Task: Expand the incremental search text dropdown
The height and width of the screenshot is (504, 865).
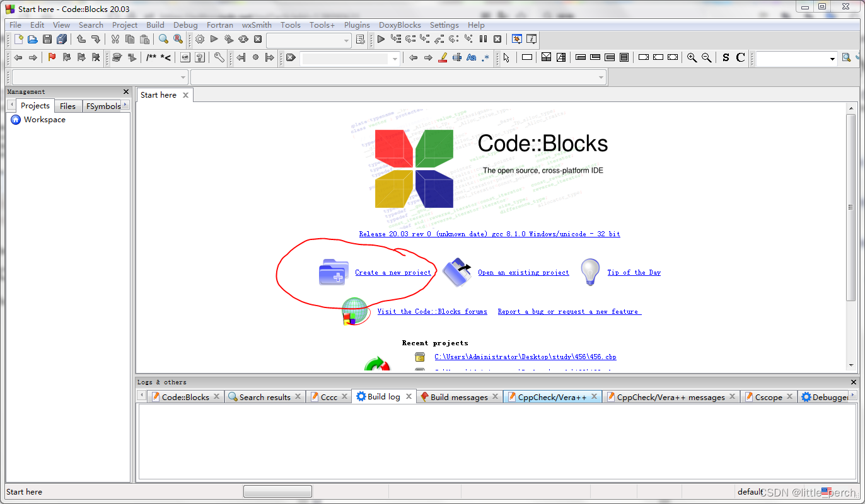Action: tap(395, 58)
